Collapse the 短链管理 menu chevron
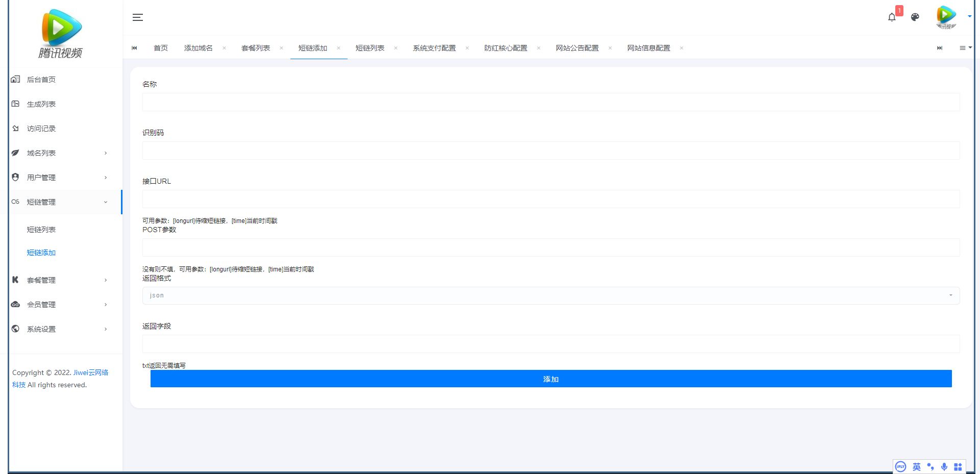This screenshot has width=980, height=474. (106, 202)
